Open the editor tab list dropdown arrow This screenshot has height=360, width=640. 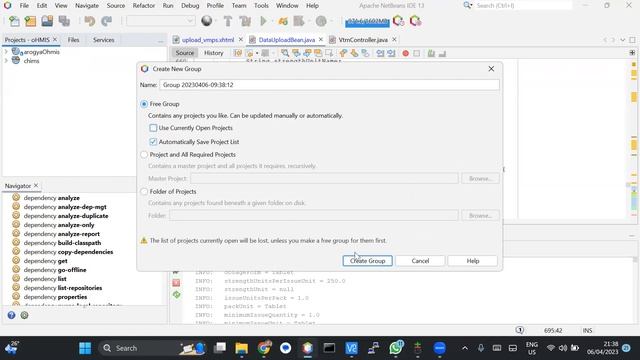click(622, 40)
